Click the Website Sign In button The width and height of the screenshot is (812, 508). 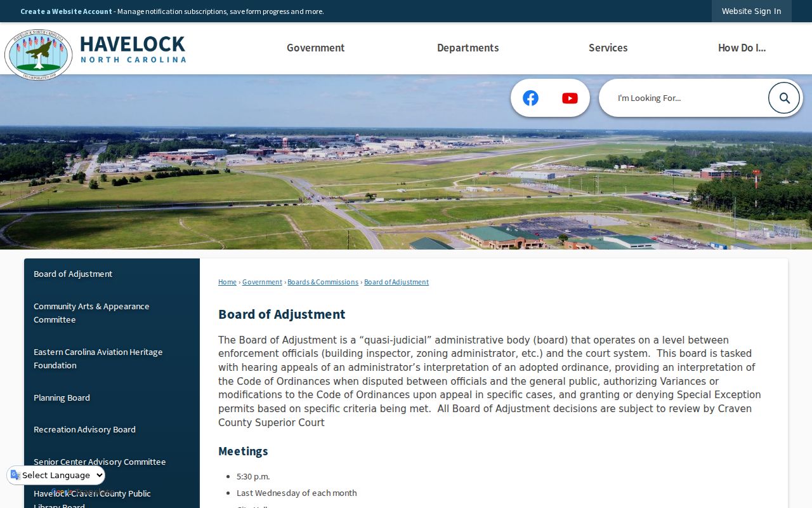tap(751, 11)
